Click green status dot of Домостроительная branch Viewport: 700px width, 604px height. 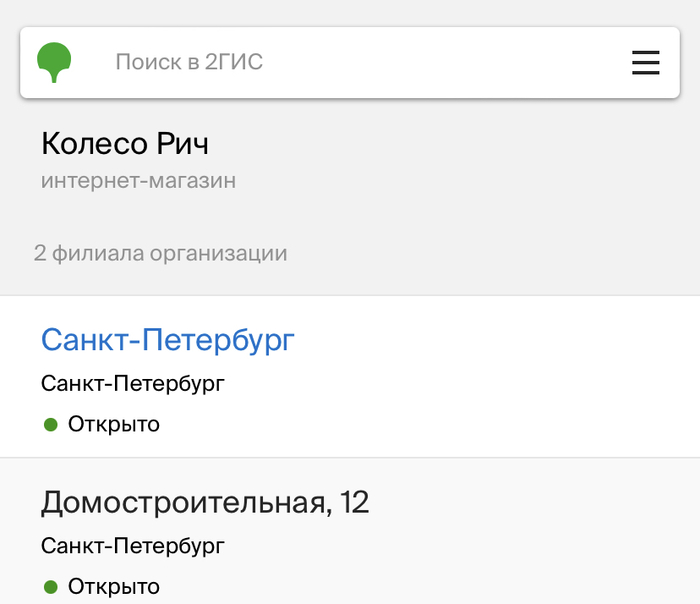[51, 586]
